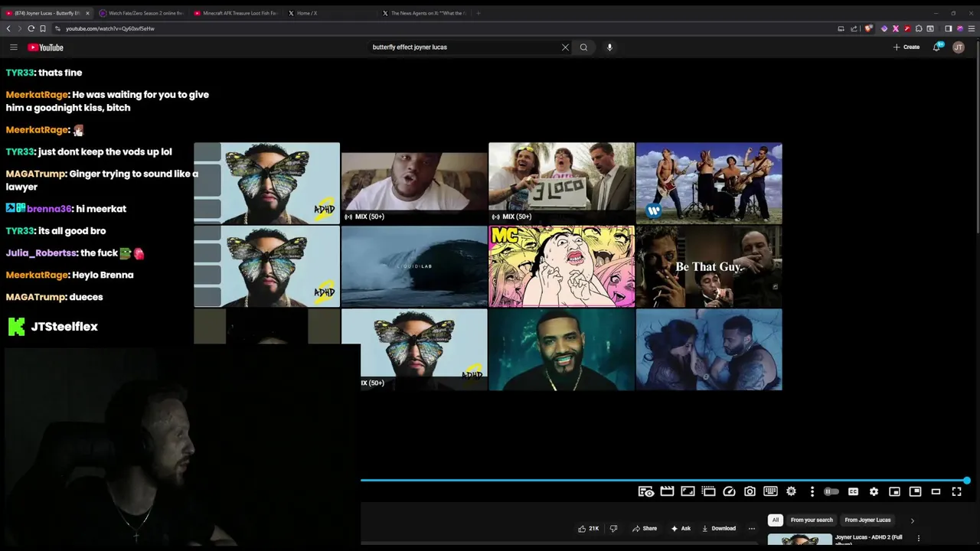The image size is (980, 551).
Task: Click the Create button
Action: 906,47
